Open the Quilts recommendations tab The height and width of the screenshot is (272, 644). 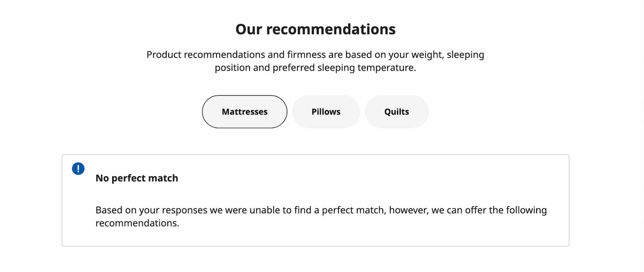[x=396, y=112]
